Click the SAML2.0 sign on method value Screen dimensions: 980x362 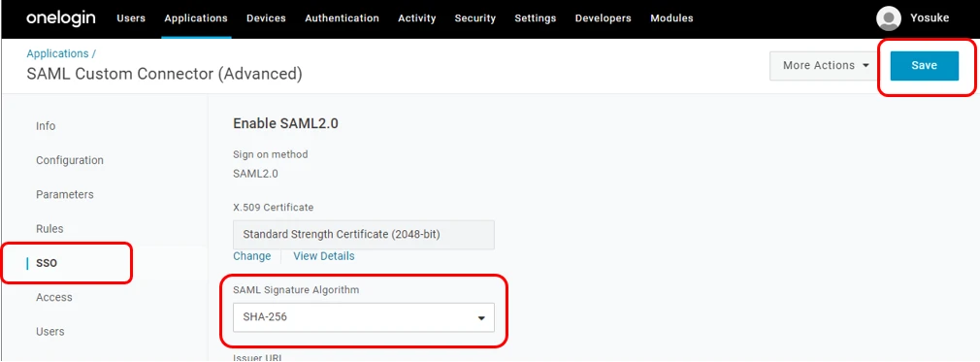pyautogui.click(x=255, y=174)
